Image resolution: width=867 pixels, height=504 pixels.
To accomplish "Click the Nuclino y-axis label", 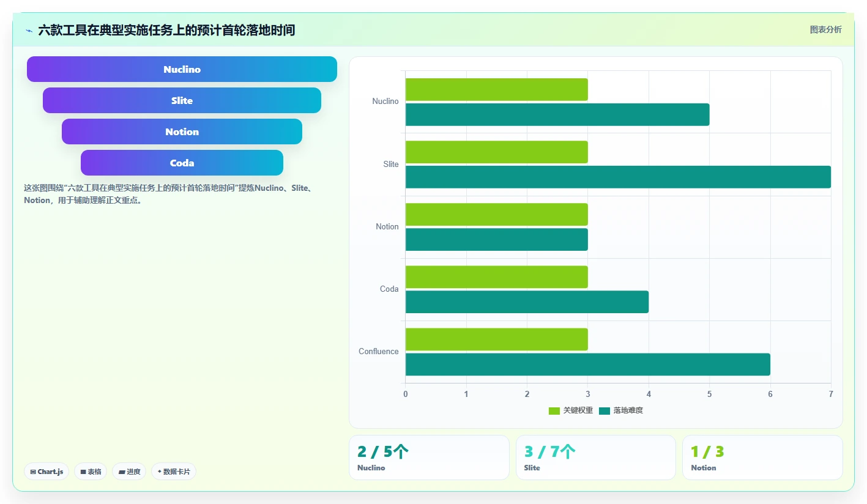I will pyautogui.click(x=385, y=102).
